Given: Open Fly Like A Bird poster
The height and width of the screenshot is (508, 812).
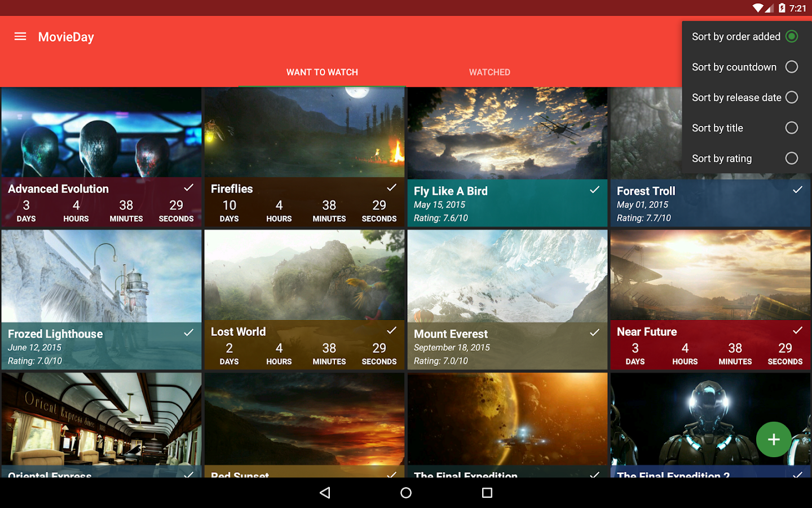Looking at the screenshot, I should tap(507, 133).
